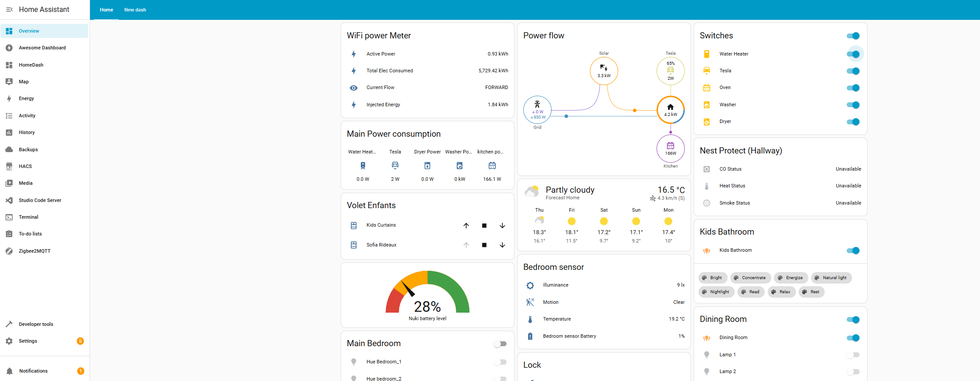Click the Grid node in Power flow
This screenshot has height=381, width=980.
click(x=537, y=110)
